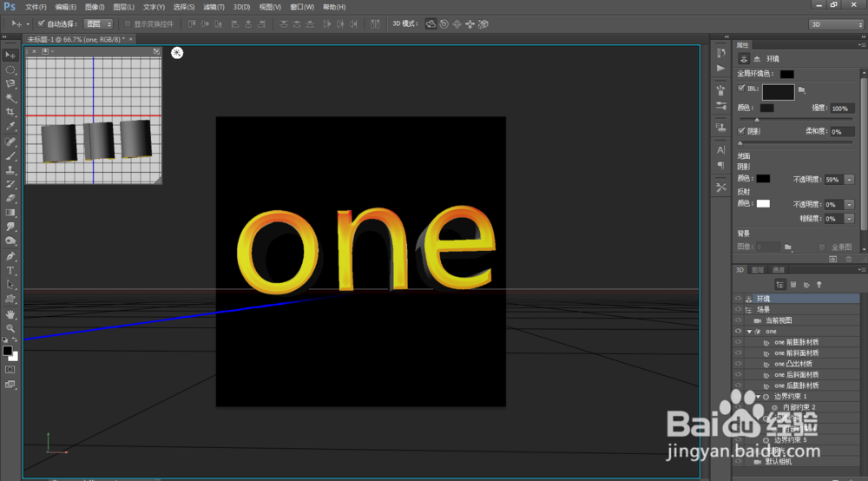This screenshot has width=868, height=481.
Task: Select the Brush tool
Action: click(10, 156)
